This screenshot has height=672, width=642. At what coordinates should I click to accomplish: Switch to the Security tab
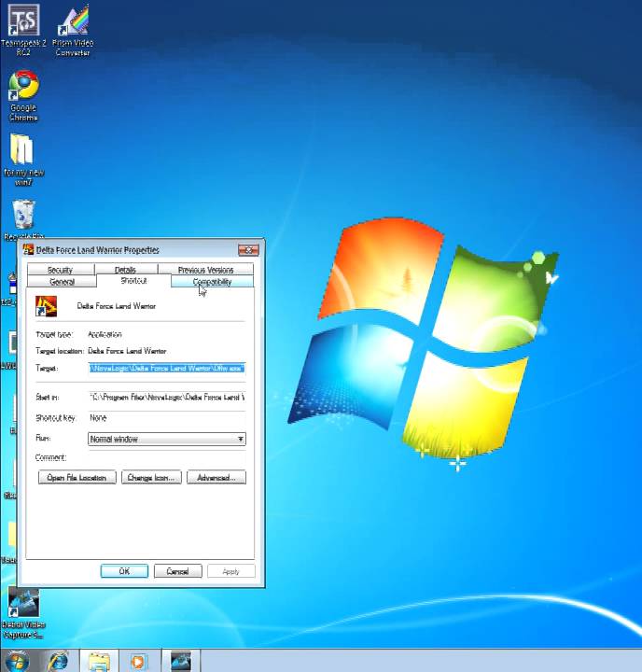(60, 270)
